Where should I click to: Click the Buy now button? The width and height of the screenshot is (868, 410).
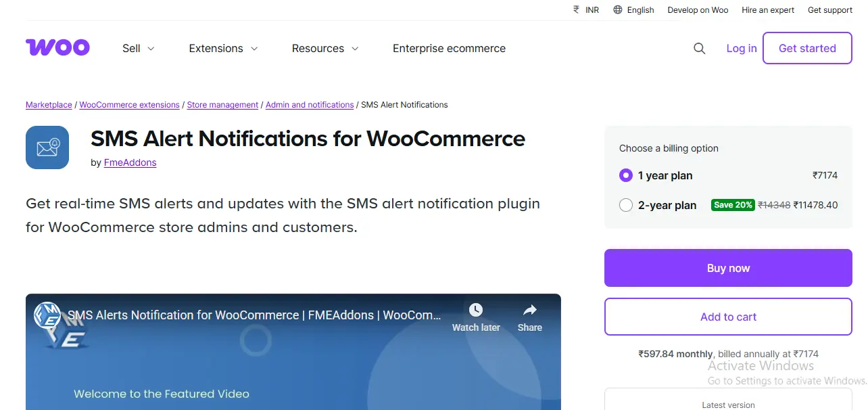click(x=728, y=268)
